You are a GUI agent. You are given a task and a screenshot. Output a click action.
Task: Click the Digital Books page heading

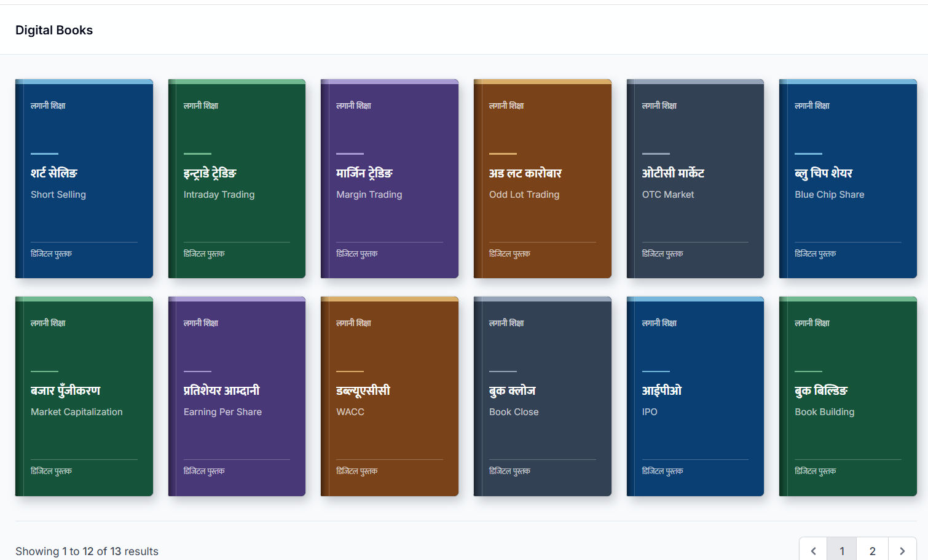tap(54, 30)
